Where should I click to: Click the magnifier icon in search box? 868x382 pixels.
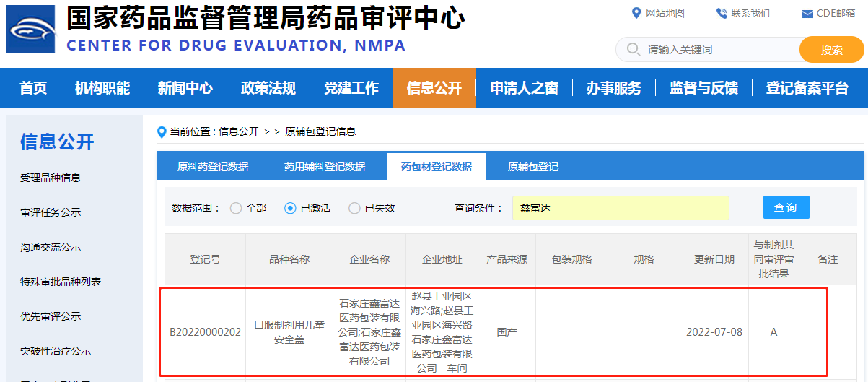(634, 50)
